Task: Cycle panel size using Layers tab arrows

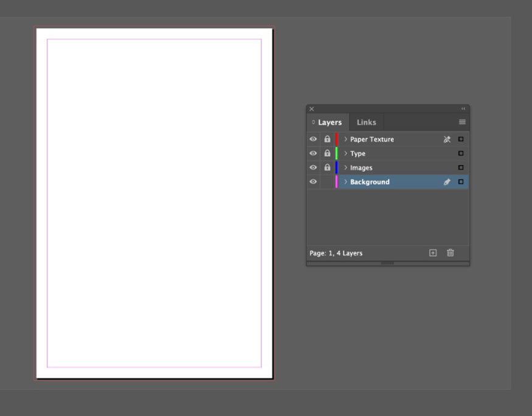Action: tap(313, 122)
